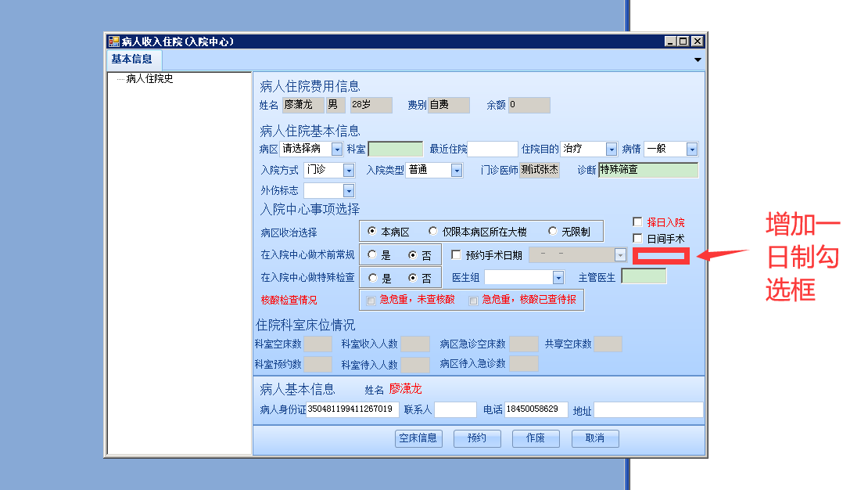Click the 预约 button

pos(477,438)
